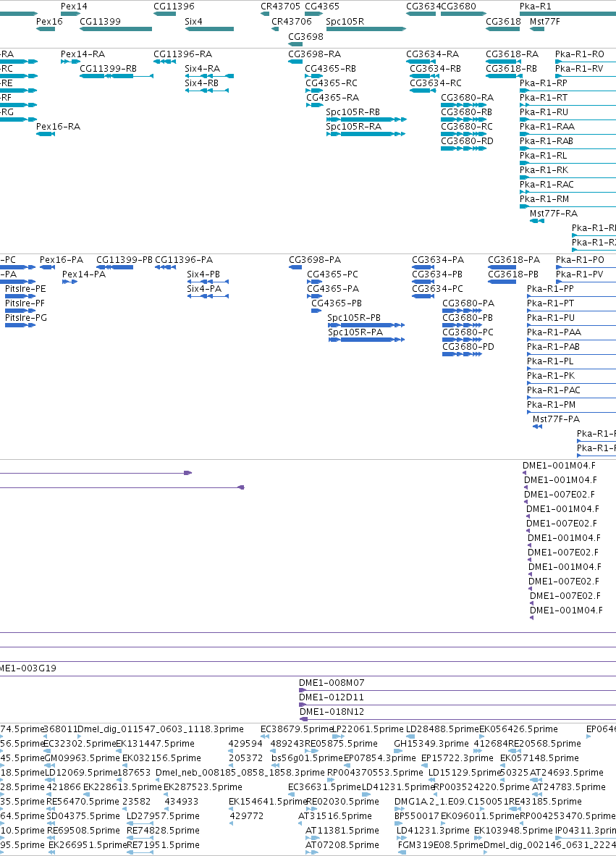Select the CG3680-RA transcript
The width and height of the screenshot is (616, 856).
point(463,105)
